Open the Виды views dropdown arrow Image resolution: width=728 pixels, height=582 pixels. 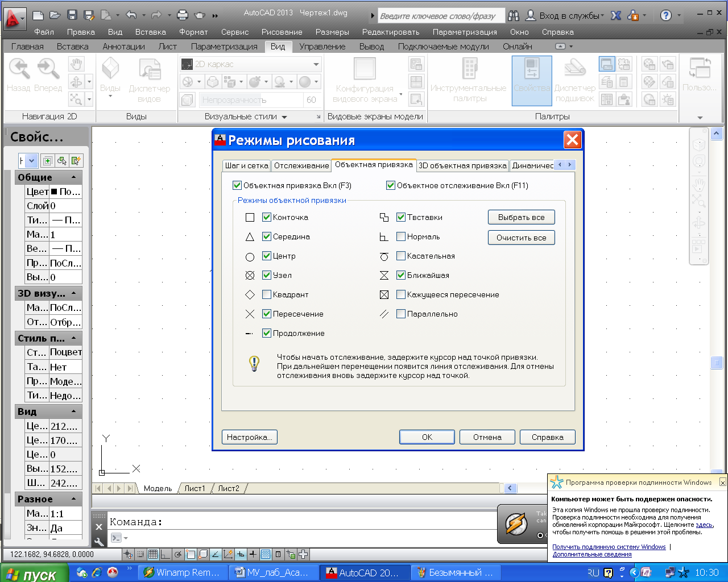[x=110, y=97]
